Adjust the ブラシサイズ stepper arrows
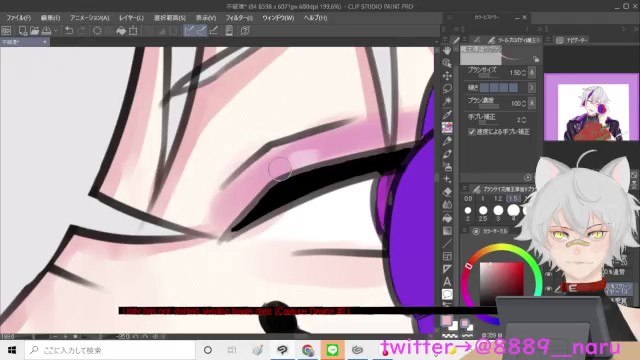 pos(524,73)
